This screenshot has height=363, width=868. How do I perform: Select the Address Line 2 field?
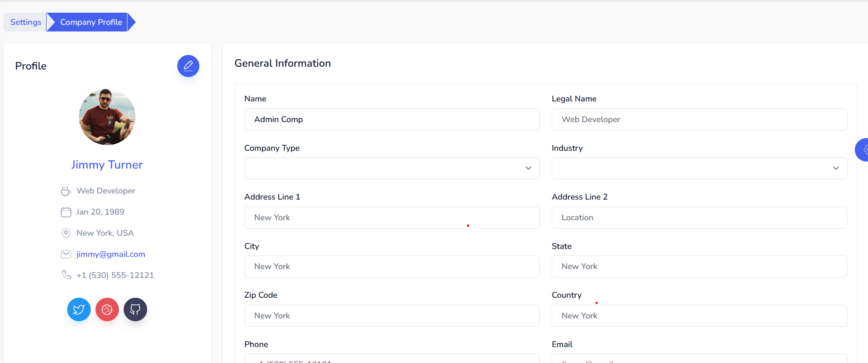pyautogui.click(x=699, y=218)
